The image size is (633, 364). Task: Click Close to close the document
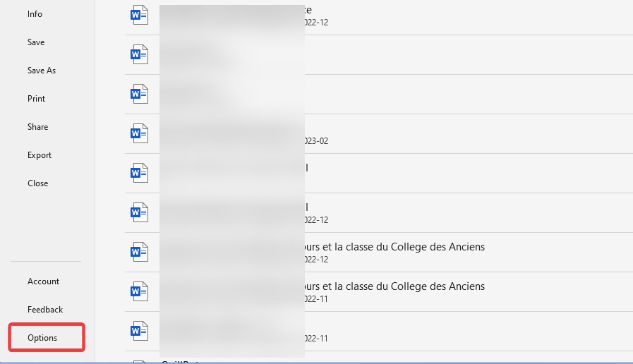pyautogui.click(x=38, y=183)
